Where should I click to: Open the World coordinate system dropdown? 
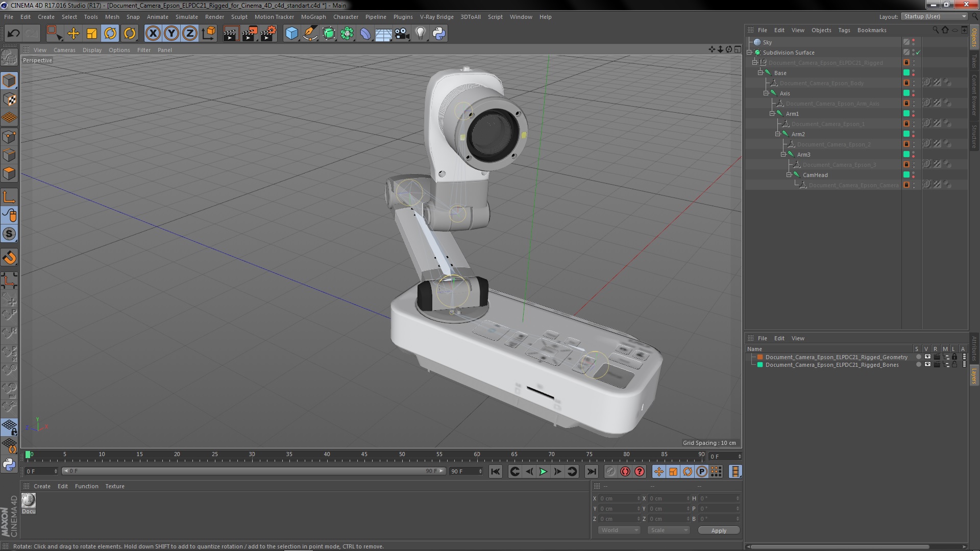tap(619, 531)
